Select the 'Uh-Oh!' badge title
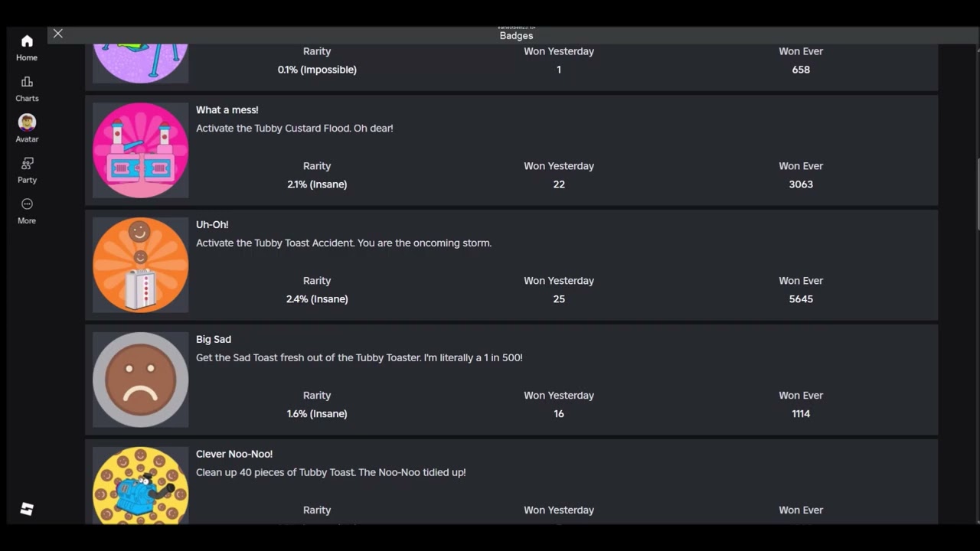The image size is (980, 551). point(212,225)
